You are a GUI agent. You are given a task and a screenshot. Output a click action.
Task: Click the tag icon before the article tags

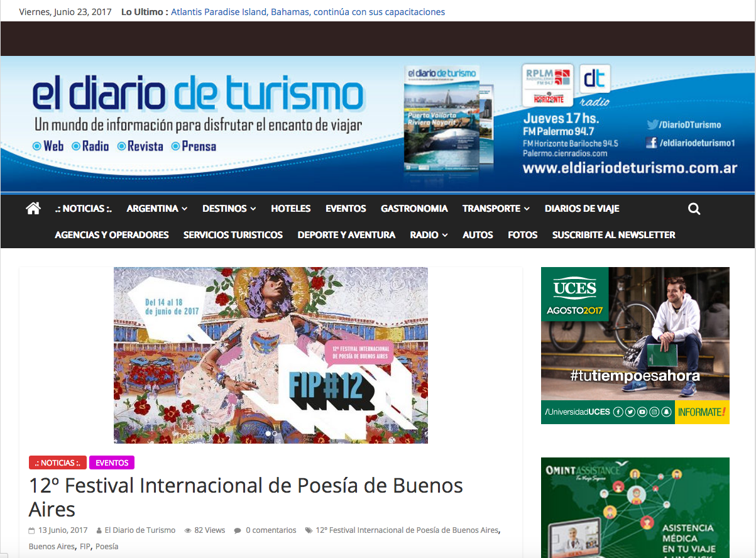tap(309, 530)
